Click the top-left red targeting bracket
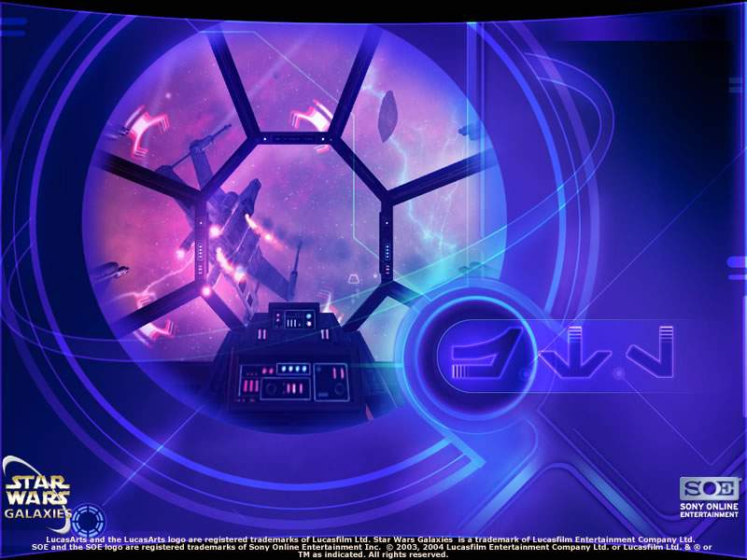747x560 pixels. 148,129
